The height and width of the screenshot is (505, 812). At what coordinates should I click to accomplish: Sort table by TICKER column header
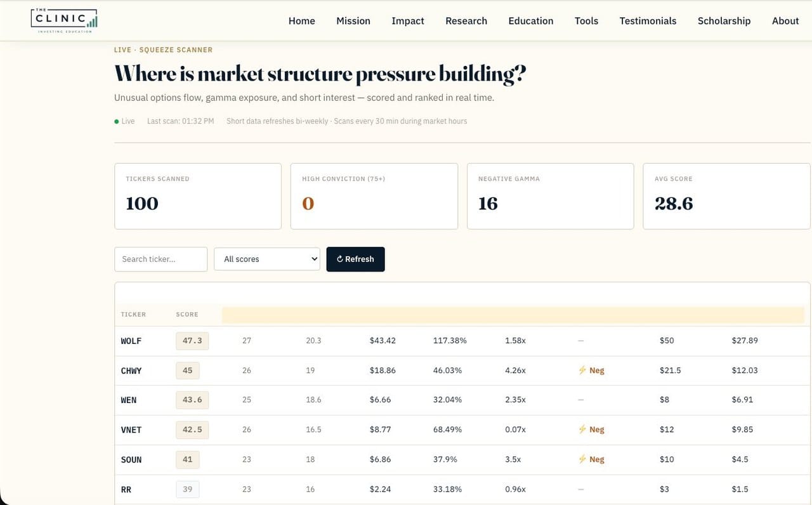click(133, 314)
